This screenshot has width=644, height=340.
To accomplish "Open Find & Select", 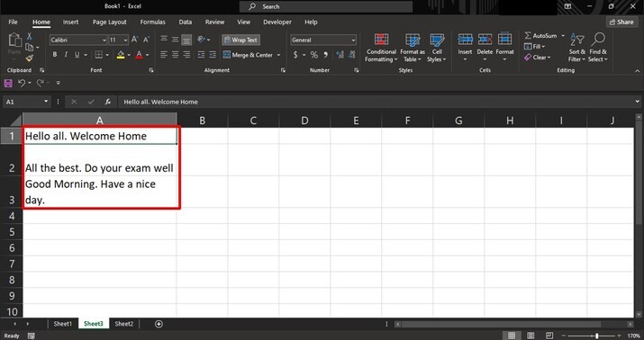I will 597,48.
